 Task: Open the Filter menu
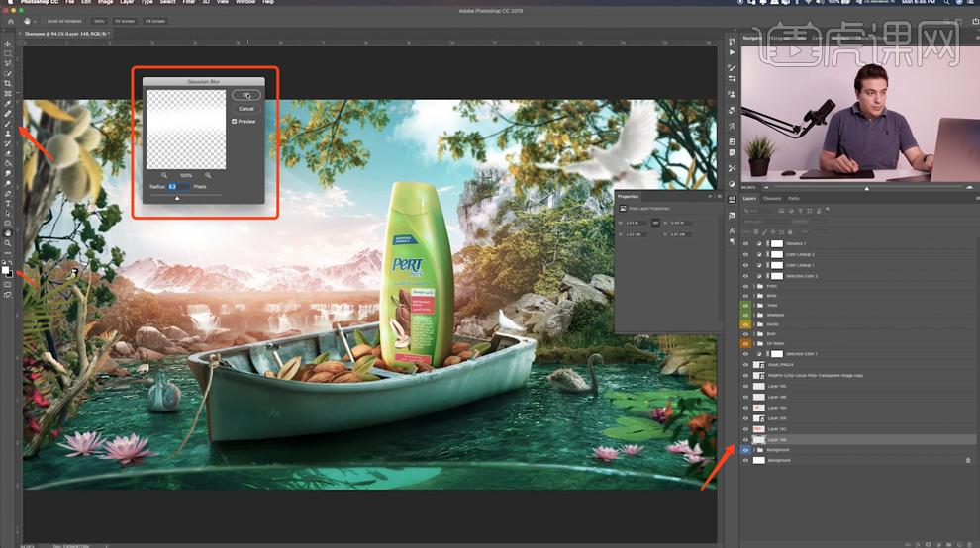pyautogui.click(x=189, y=3)
